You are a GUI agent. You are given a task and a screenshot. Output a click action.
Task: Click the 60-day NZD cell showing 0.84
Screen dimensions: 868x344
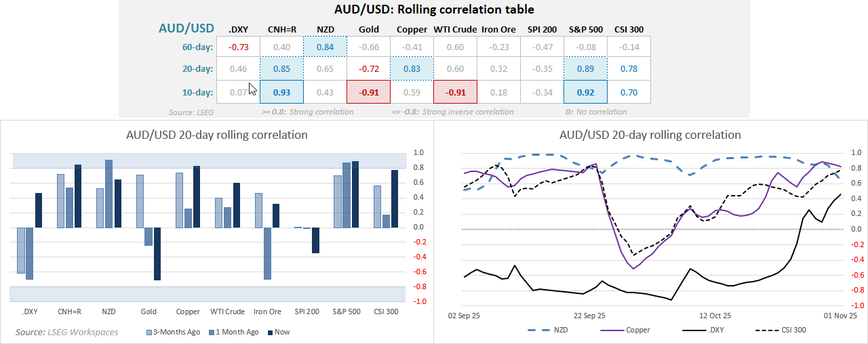(325, 47)
